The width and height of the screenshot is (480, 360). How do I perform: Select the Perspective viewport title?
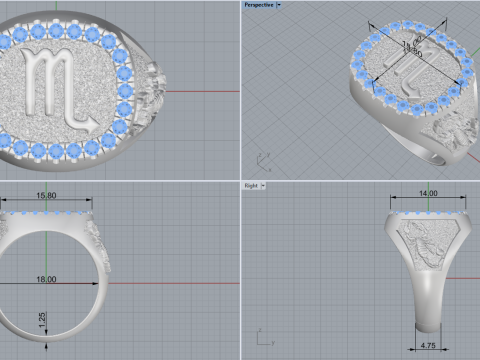[259, 5]
